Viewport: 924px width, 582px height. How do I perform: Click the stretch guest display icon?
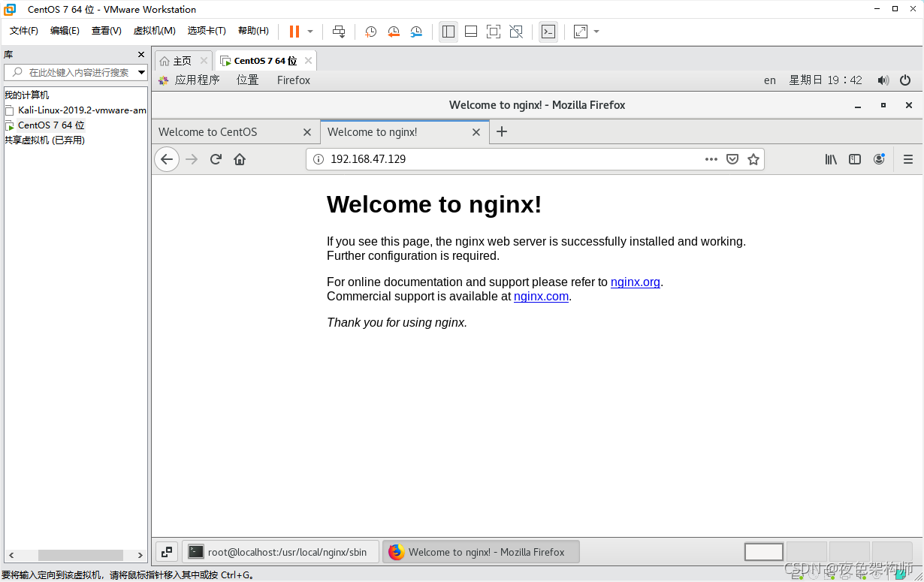[x=581, y=32]
